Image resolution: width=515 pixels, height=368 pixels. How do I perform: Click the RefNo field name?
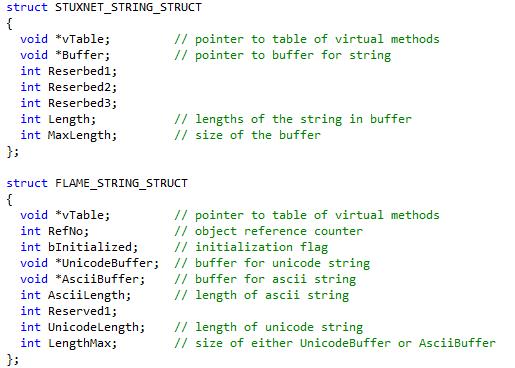point(65,231)
